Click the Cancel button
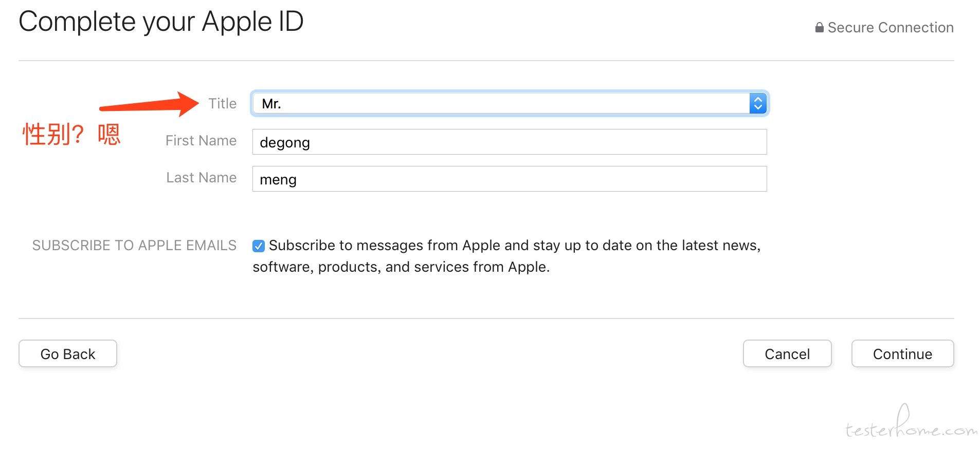The height and width of the screenshot is (450, 980). coord(787,354)
